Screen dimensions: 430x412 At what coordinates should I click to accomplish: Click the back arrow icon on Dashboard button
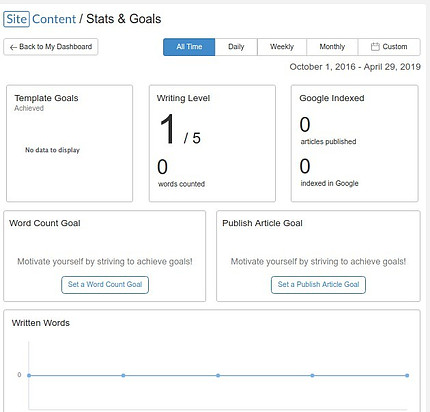(13, 47)
